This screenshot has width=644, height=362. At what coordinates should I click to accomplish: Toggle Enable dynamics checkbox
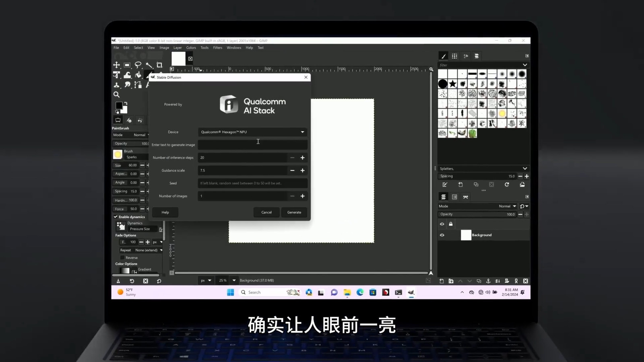pyautogui.click(x=116, y=217)
